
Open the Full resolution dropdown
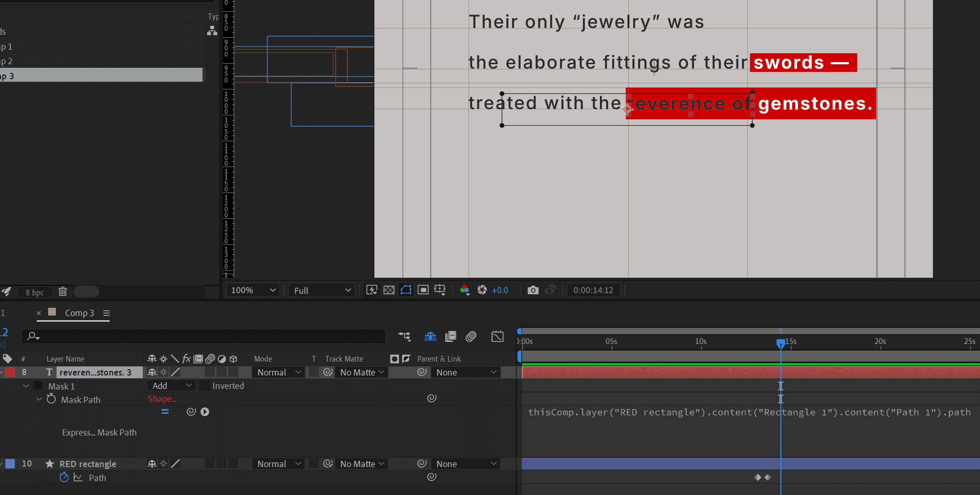[x=322, y=291]
